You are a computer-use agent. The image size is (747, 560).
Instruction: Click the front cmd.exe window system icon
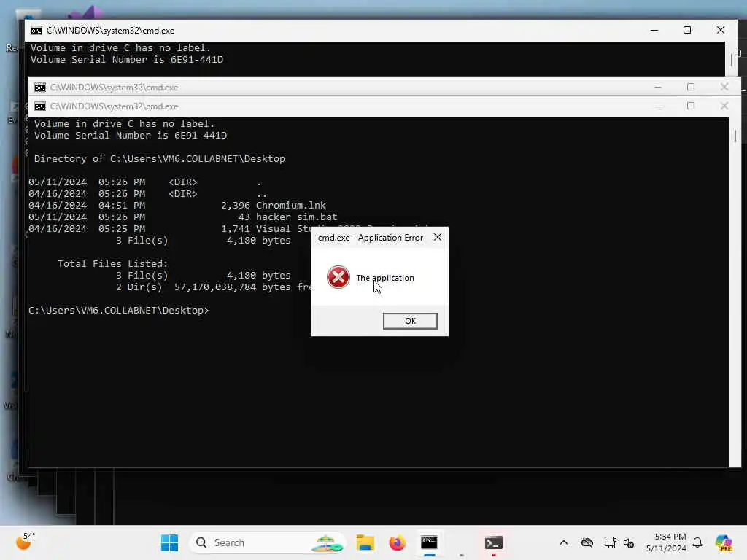tap(40, 106)
